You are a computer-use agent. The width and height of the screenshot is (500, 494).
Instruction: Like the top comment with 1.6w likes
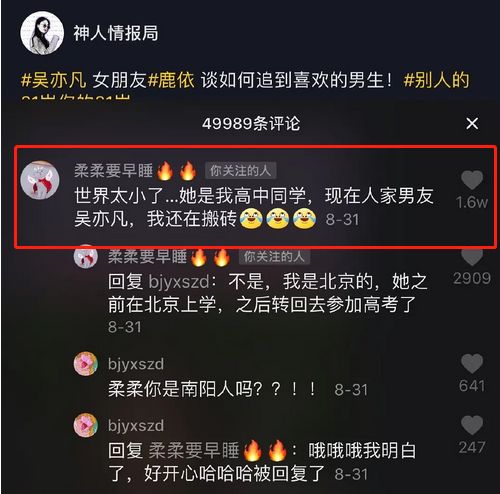472,180
